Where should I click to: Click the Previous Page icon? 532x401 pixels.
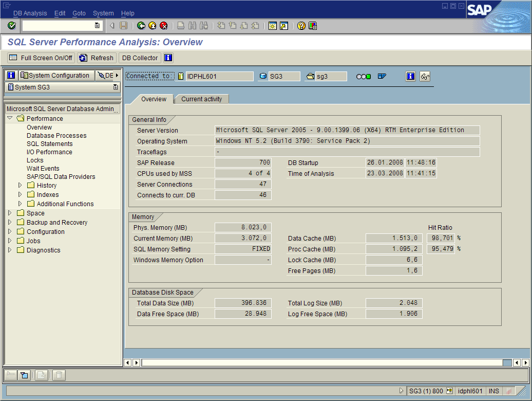pos(233,26)
